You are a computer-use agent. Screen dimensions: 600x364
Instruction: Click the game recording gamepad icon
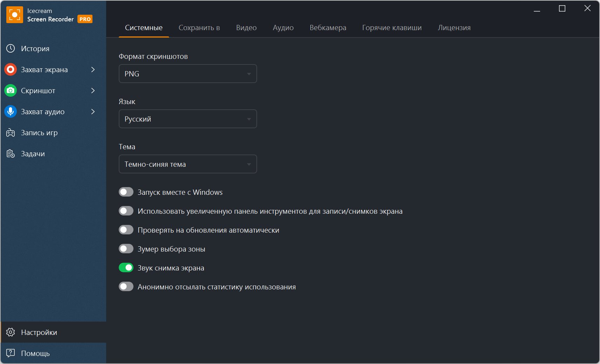coord(11,132)
